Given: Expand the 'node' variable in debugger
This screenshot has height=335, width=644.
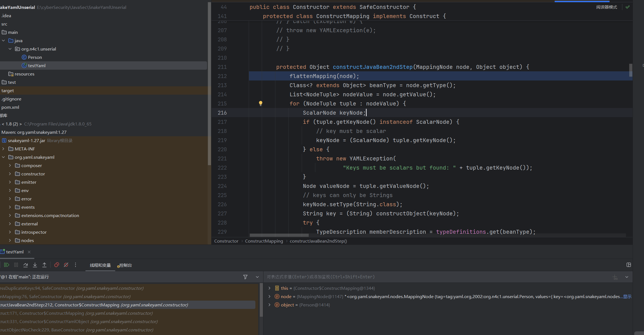Looking at the screenshot, I should [269, 296].
